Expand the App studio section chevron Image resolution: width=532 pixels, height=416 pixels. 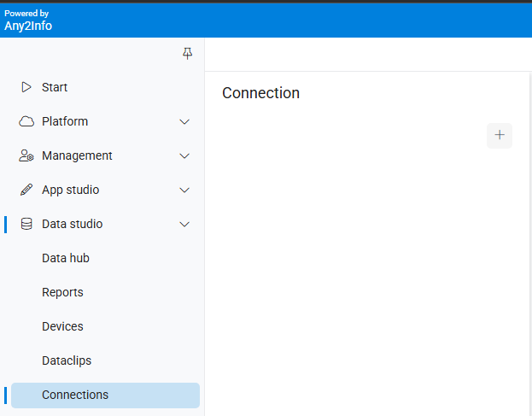pos(184,190)
